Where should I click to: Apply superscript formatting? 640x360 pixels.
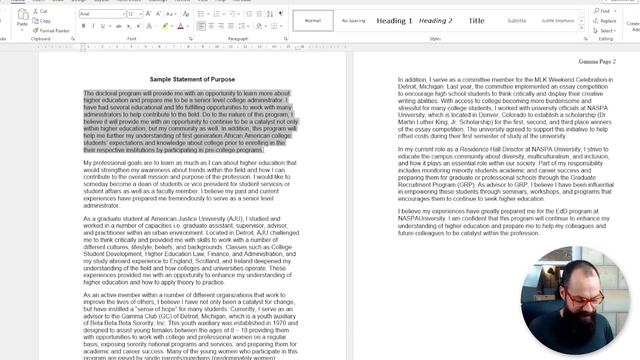(138, 27)
